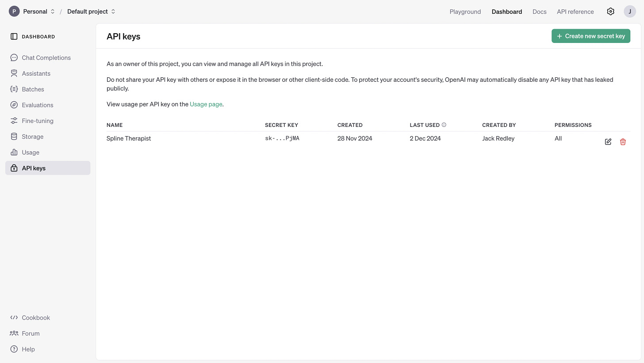Click the Evaluations compass icon
This screenshot has height=363, width=644.
point(14,105)
